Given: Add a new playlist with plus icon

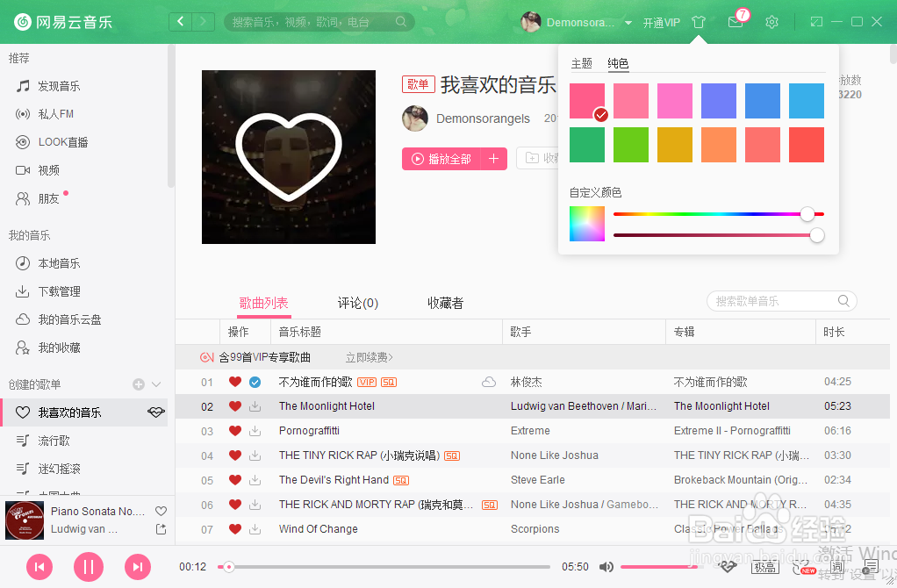Looking at the screenshot, I should click(x=139, y=384).
